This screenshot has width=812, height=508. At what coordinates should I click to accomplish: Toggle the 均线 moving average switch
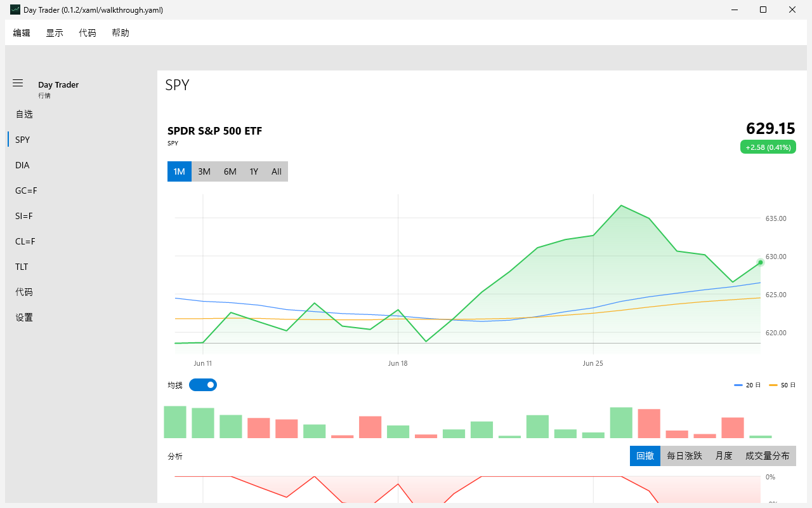click(x=203, y=385)
